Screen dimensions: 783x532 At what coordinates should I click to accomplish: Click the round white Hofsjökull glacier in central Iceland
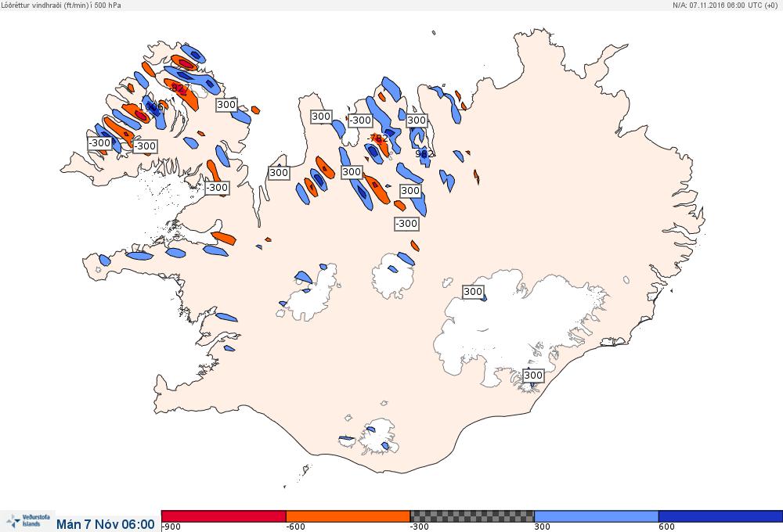tap(393, 275)
